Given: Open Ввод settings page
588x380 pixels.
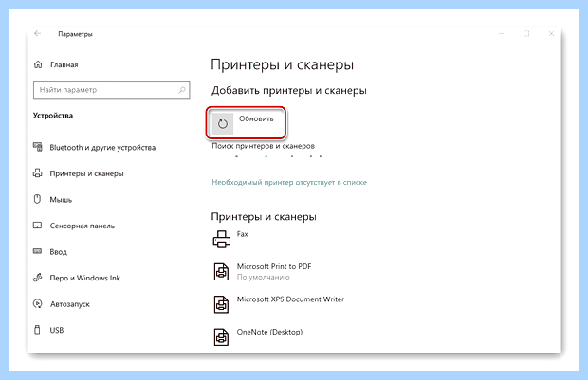Looking at the screenshot, I should 58,252.
